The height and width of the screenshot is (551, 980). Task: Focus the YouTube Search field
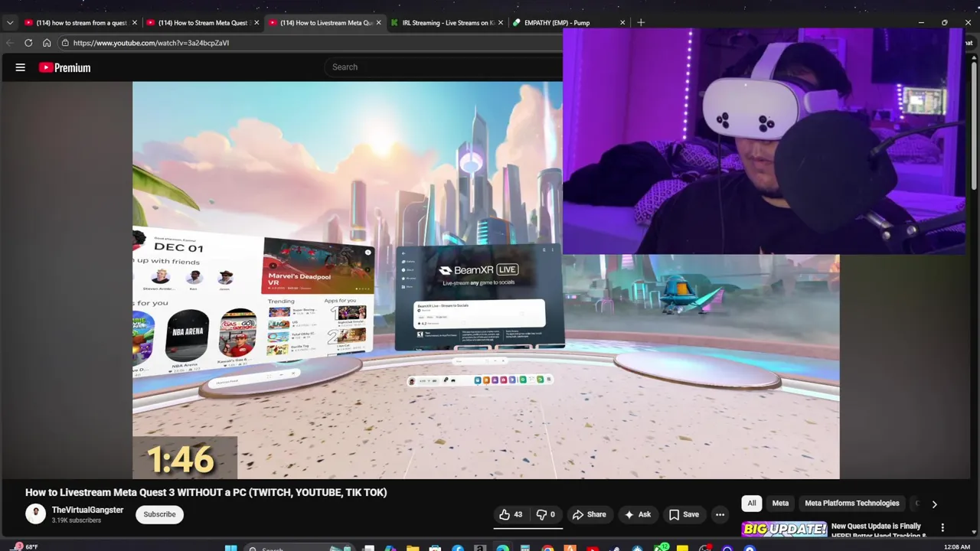pyautogui.click(x=444, y=67)
